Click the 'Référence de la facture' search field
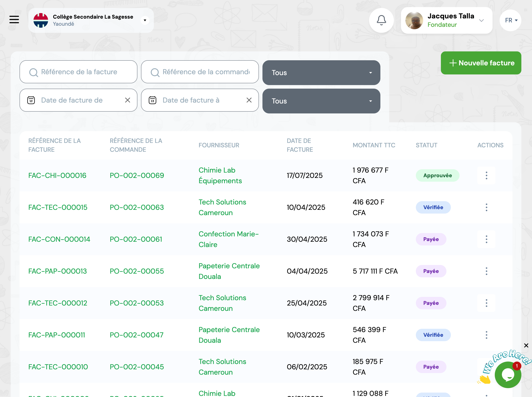Viewport: 532px width, 397px height. point(79,72)
